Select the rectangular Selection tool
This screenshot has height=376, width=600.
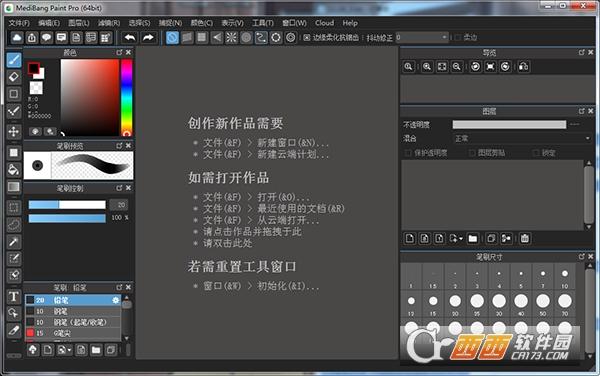[14, 208]
